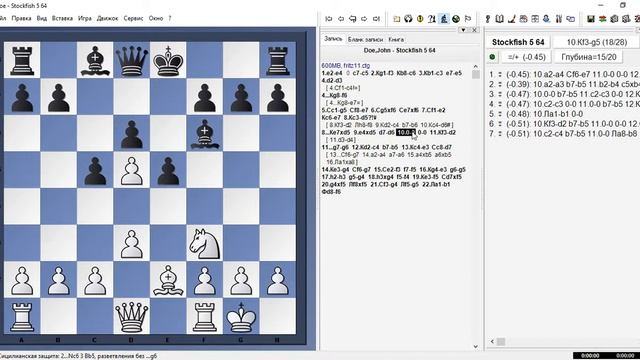The width and height of the screenshot is (640, 360).
Task: Go forward one move with the right arrow
Action: 364,19
